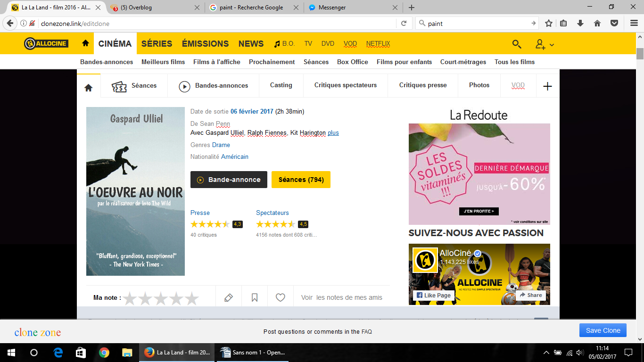
Task: Open AlloCiné home via house icon
Action: [x=85, y=43]
